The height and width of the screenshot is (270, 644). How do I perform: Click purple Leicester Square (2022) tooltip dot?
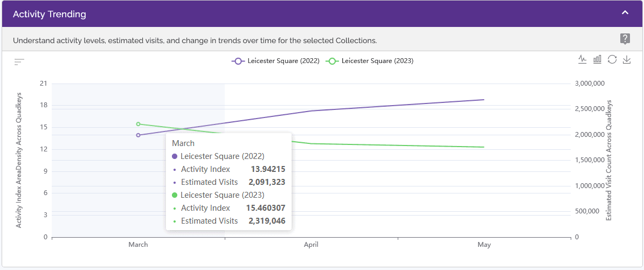175,156
